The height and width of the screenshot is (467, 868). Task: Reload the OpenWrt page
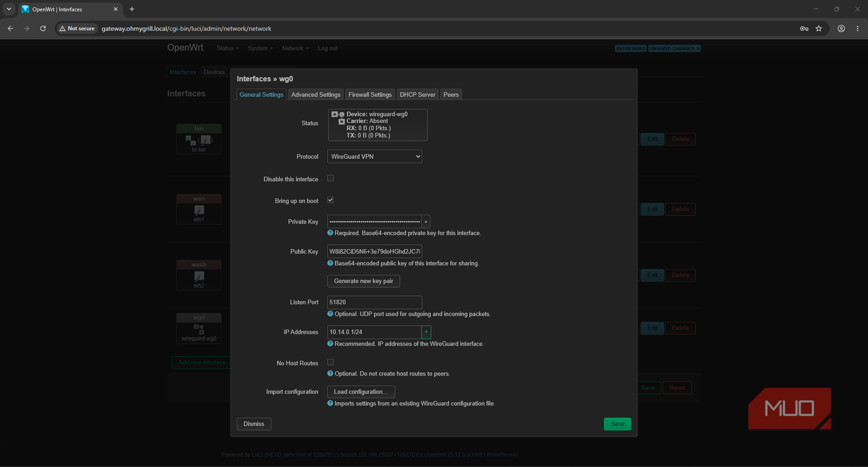[x=43, y=28]
